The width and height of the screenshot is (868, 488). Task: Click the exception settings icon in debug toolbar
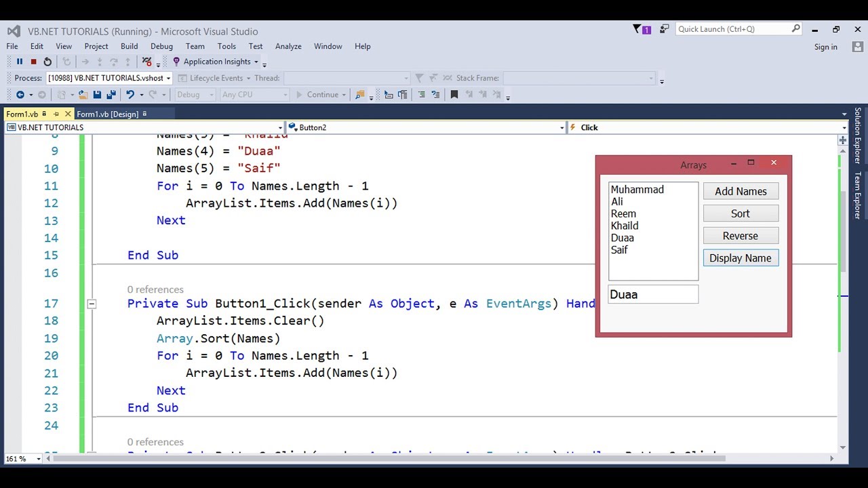(x=147, y=62)
